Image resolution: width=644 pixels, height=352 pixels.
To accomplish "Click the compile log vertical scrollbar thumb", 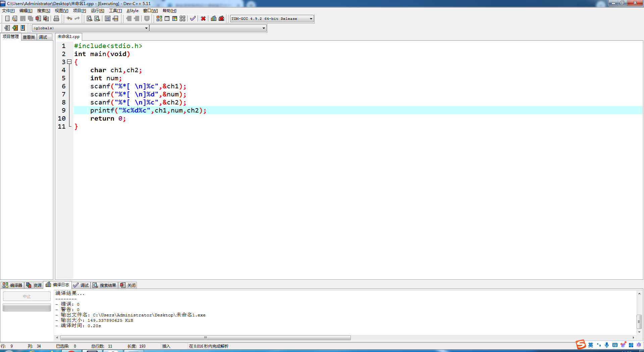I will pyautogui.click(x=639, y=321).
